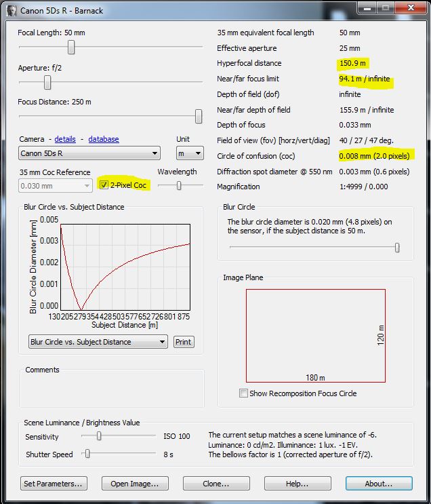Click the Print button
431x504 pixels.
pyautogui.click(x=184, y=342)
